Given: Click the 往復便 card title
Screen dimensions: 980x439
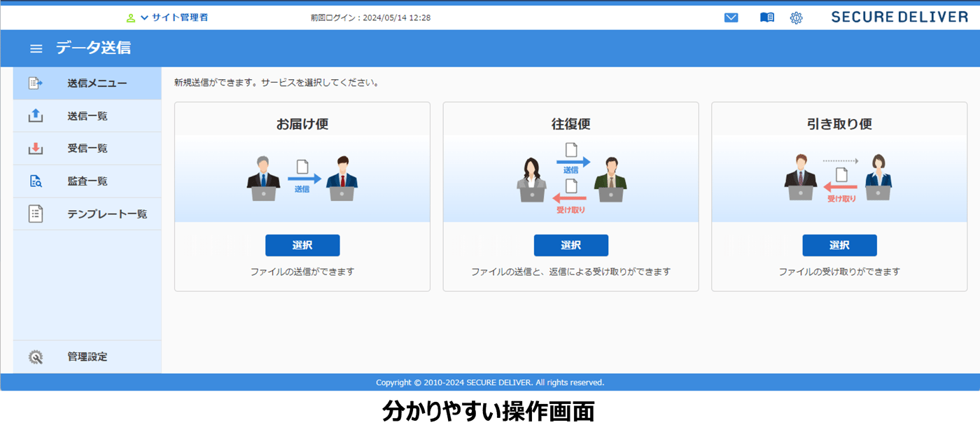Looking at the screenshot, I should pos(571,124).
